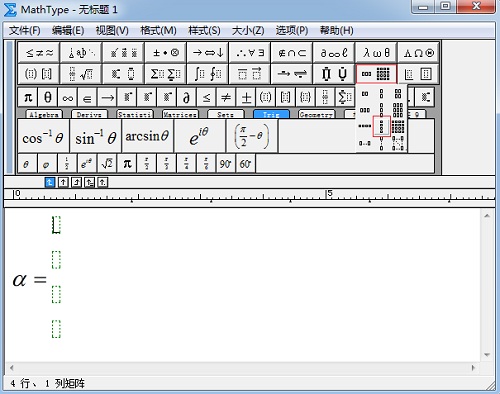500x394 pixels.
Task: Insert the (π/2 − θ) expression
Action: pos(252,136)
